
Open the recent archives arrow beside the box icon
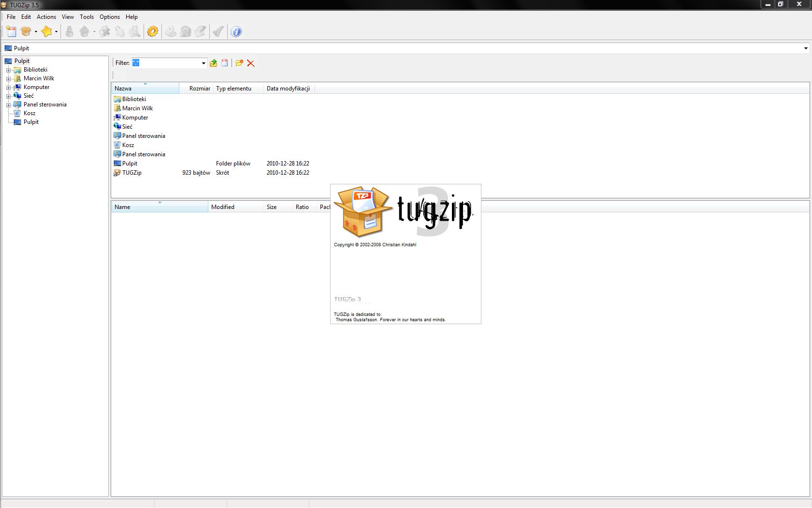click(x=36, y=32)
